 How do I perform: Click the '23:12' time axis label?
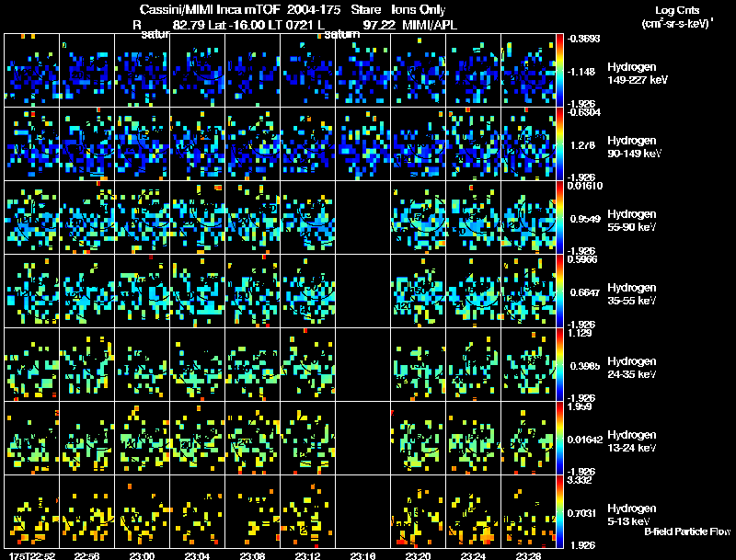(x=307, y=555)
